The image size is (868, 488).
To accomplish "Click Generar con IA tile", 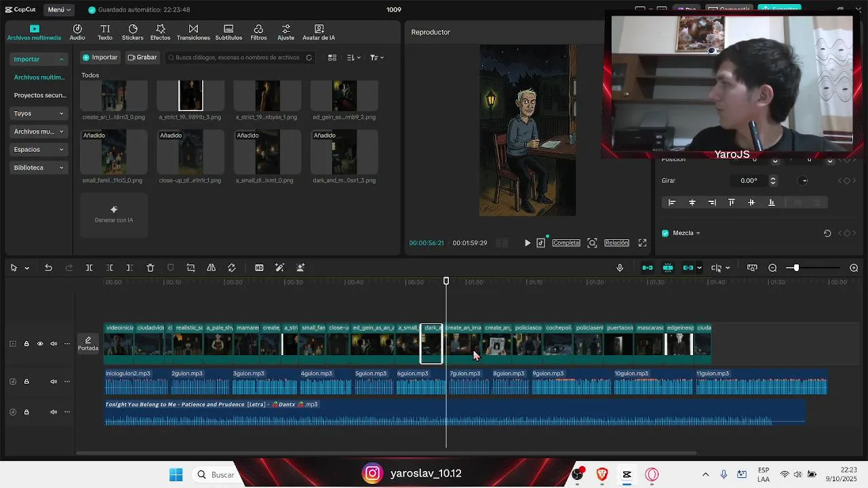I will coord(114,215).
